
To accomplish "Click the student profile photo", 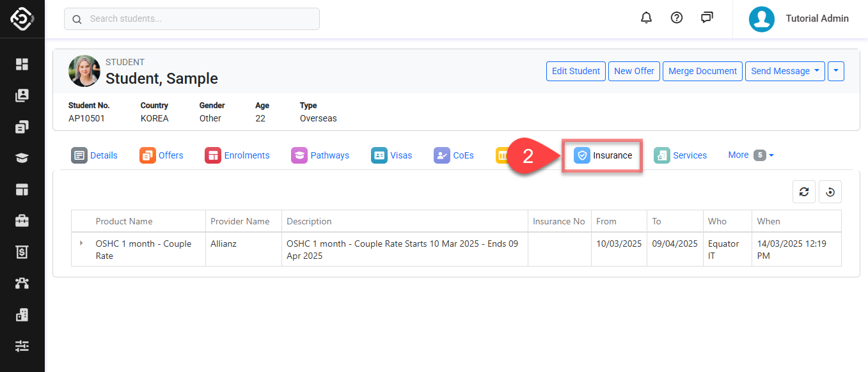I will (84, 71).
